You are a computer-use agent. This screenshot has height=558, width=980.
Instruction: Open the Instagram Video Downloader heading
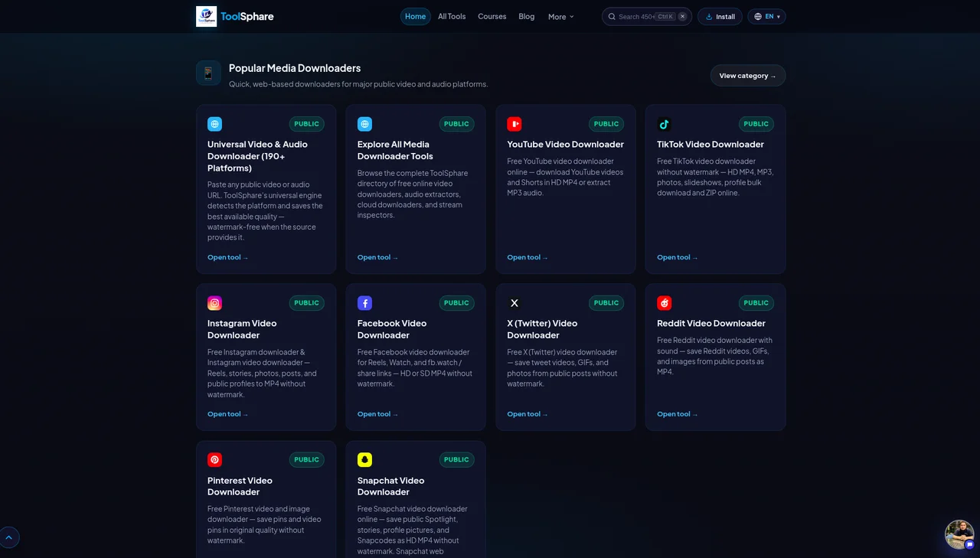tap(242, 329)
